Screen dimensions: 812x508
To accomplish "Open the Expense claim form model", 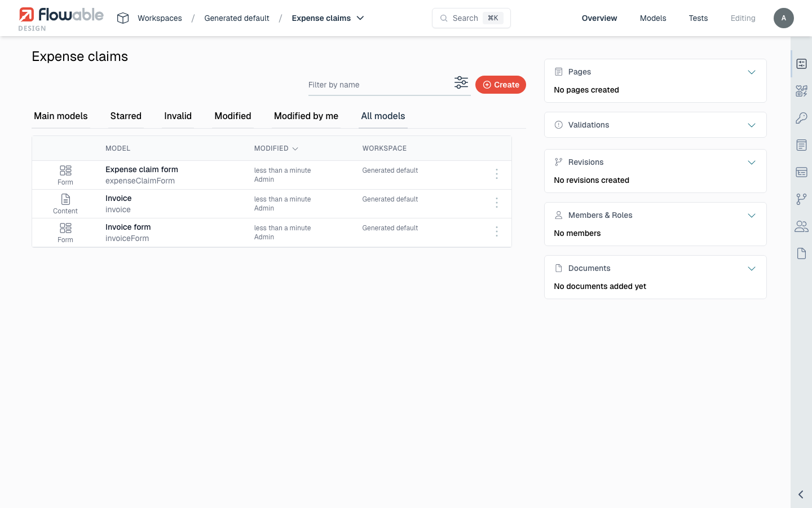I will tap(142, 169).
